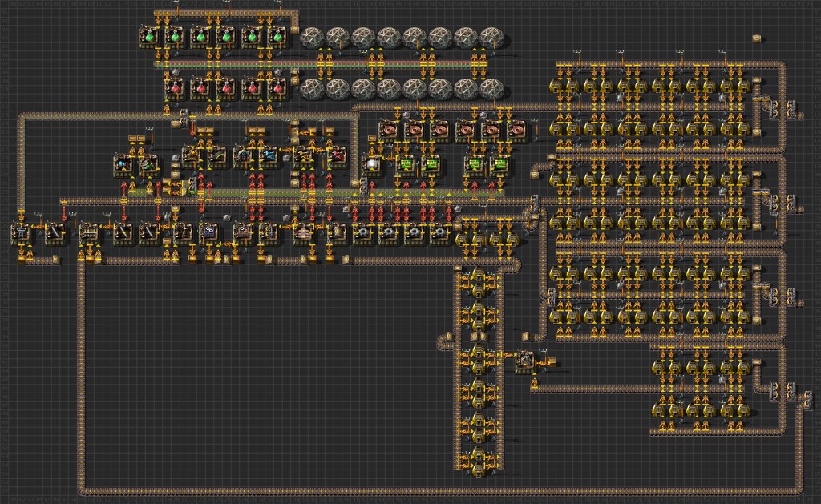Select the leftmost of four furnaces beside the gears
The height and width of the screenshot is (504, 821).
(463, 237)
